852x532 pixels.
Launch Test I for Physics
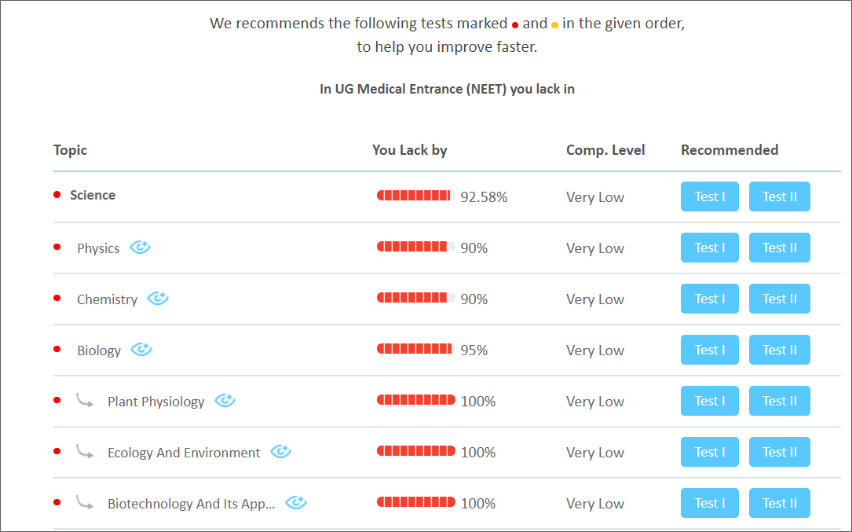tap(709, 248)
